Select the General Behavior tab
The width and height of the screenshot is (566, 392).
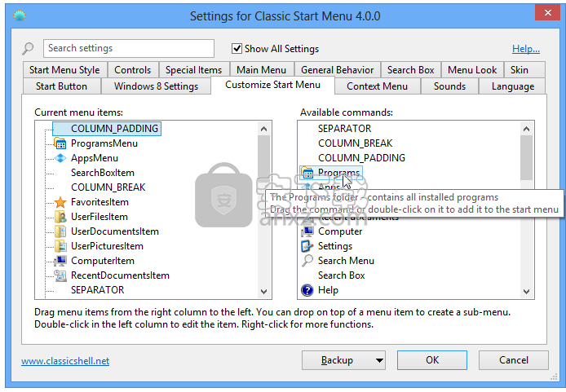(x=337, y=70)
